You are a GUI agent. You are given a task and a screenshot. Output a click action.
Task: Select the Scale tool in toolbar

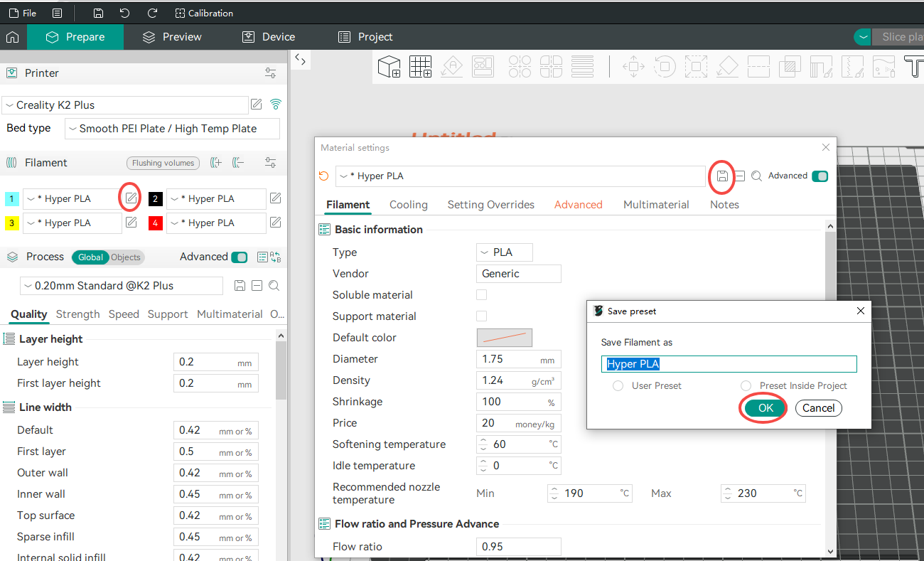click(x=696, y=67)
